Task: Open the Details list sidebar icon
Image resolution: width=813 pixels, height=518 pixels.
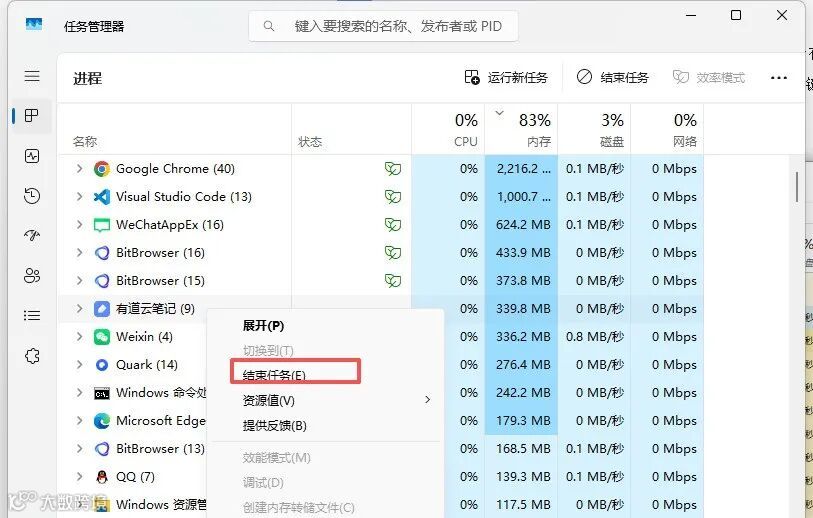Action: [x=32, y=315]
